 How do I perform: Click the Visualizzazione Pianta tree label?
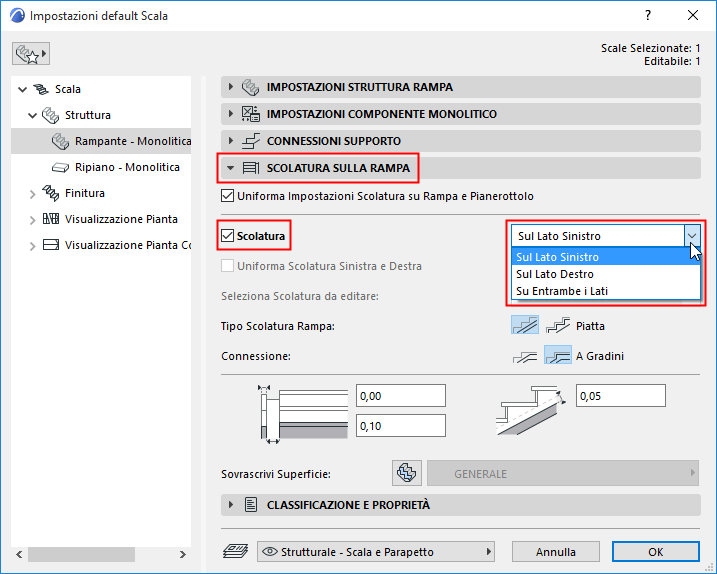click(x=121, y=219)
